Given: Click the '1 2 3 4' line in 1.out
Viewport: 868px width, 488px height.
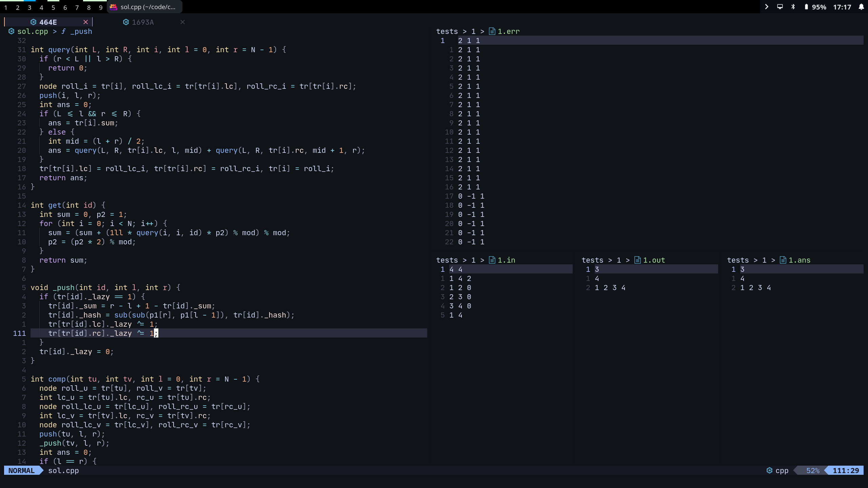Looking at the screenshot, I should pyautogui.click(x=610, y=287).
